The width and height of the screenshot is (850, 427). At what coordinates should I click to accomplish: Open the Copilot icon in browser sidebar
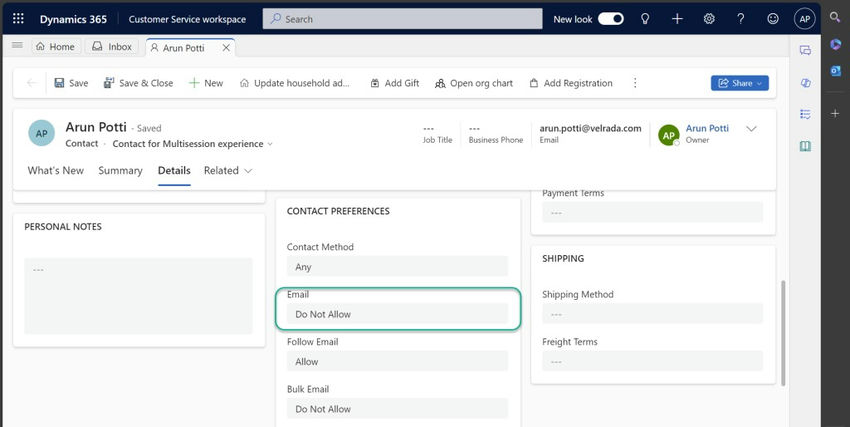tap(835, 44)
